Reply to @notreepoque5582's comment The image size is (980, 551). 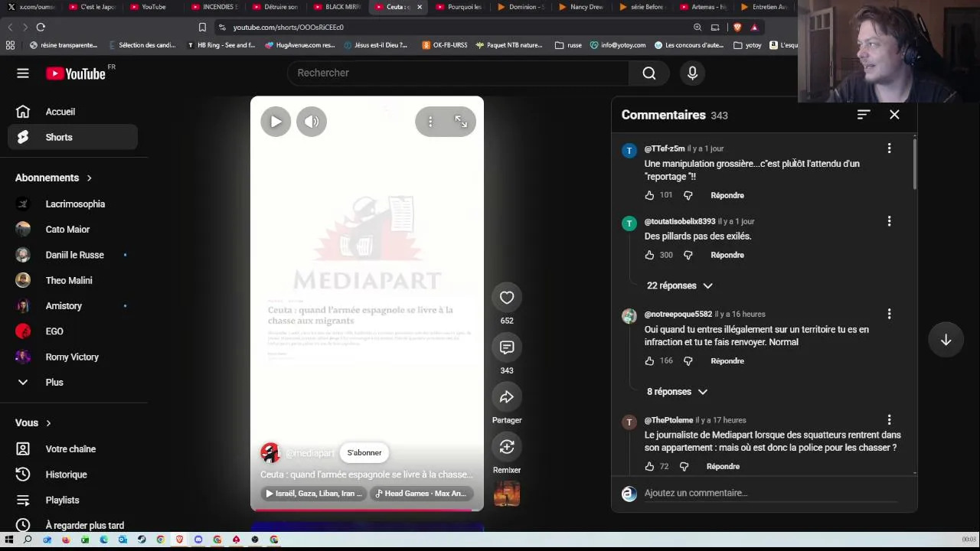[727, 361]
